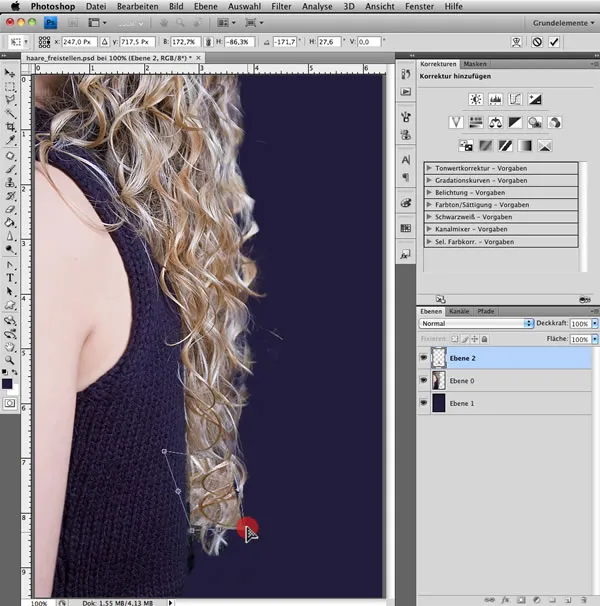Image resolution: width=600 pixels, height=606 pixels.
Task: Cancel the transformation with the circle-slash icon
Action: coord(536,43)
